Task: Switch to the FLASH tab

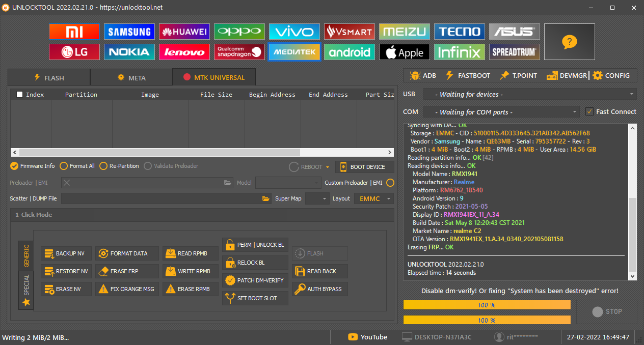Action: coord(49,78)
